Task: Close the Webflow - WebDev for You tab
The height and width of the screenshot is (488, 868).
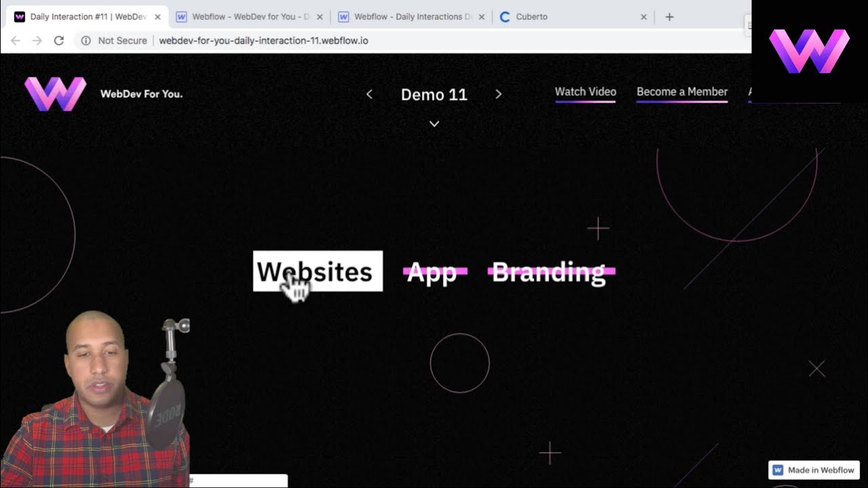Action: pos(319,17)
